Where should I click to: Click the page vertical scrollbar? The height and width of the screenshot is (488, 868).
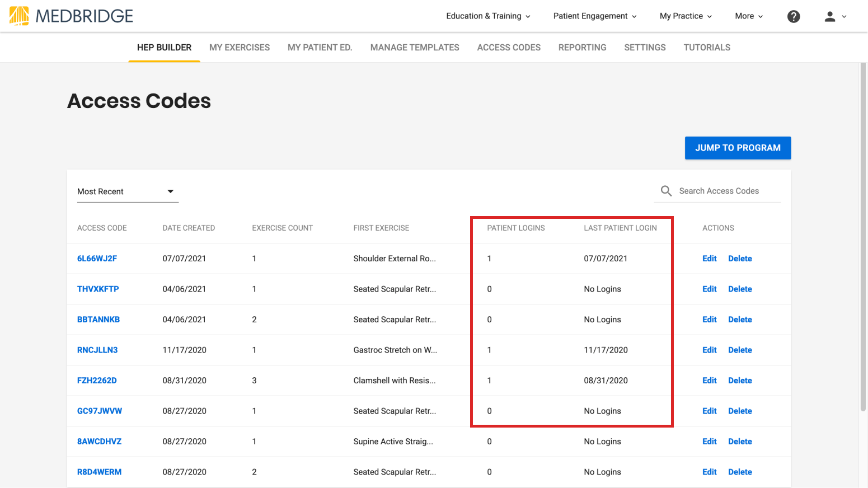[863, 238]
